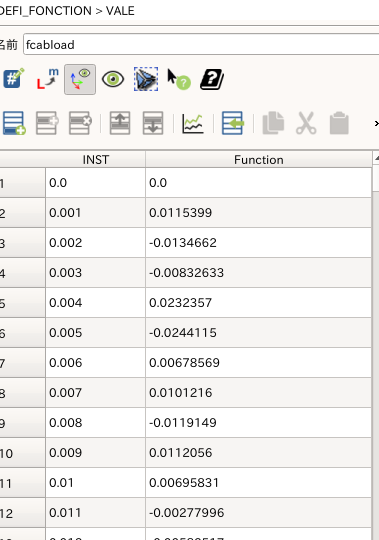Select Function cell 0.00678569
379x540 pixels.
(x=259, y=363)
